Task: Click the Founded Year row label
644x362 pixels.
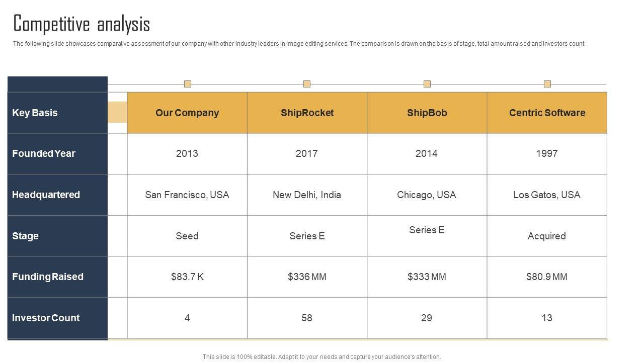Action: tap(44, 153)
